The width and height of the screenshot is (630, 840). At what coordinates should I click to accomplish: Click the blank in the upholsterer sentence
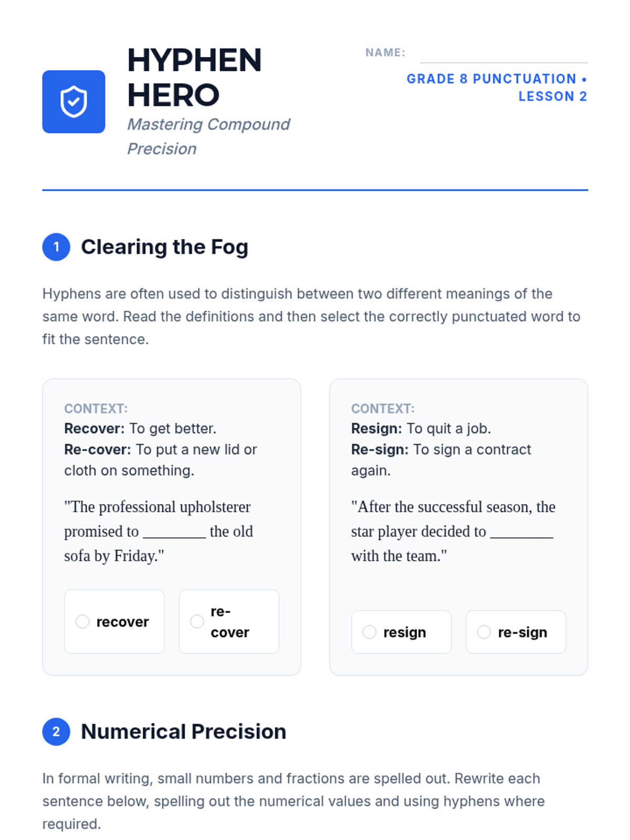[174, 532]
